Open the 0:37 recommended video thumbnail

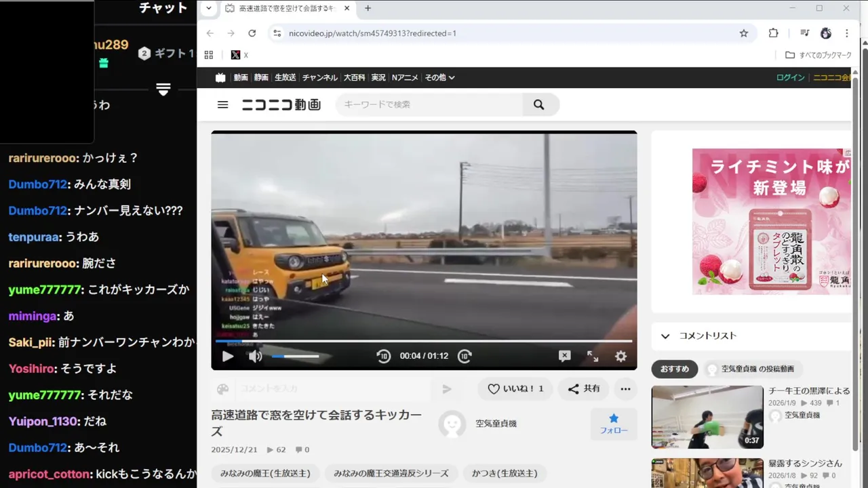pos(707,417)
